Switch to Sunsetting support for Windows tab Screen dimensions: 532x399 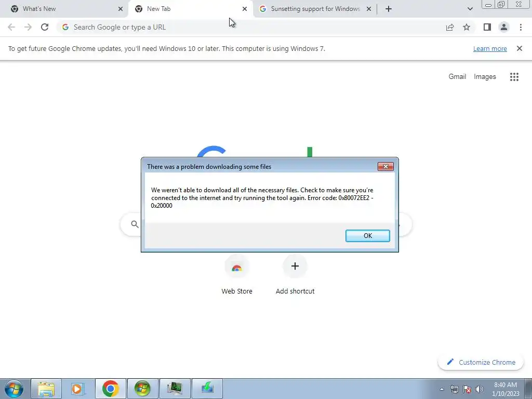(315, 9)
